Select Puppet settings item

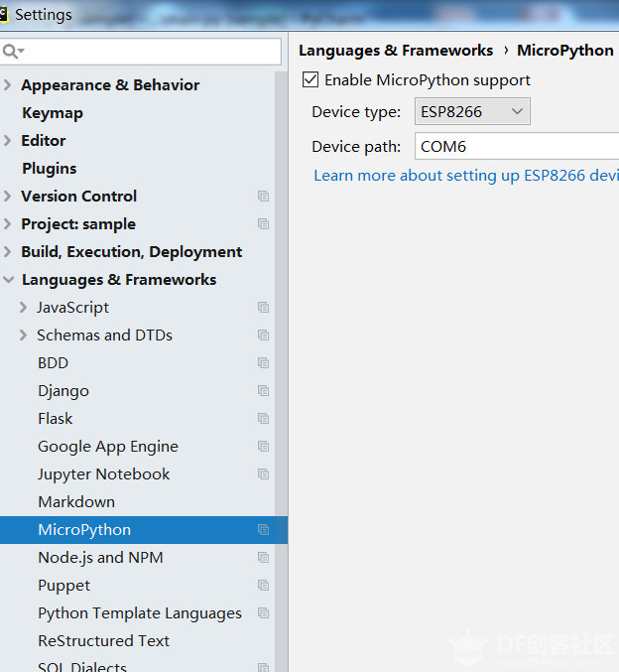pos(63,586)
